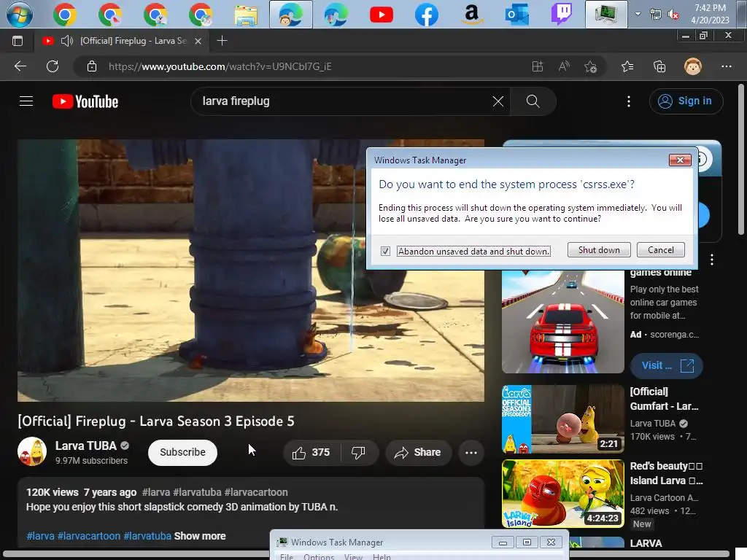Open Edge tab actions menu icon
747x560 pixels.
(x=18, y=41)
